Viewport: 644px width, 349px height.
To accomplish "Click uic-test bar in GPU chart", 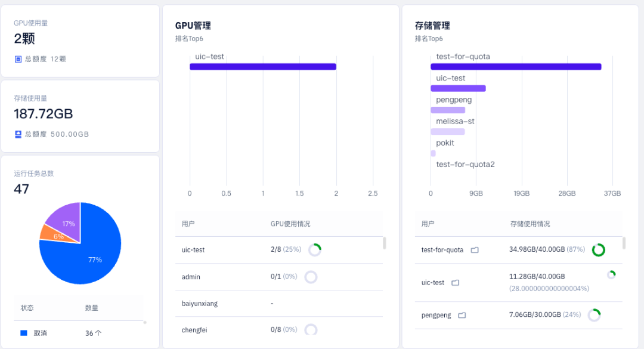I will (x=263, y=67).
